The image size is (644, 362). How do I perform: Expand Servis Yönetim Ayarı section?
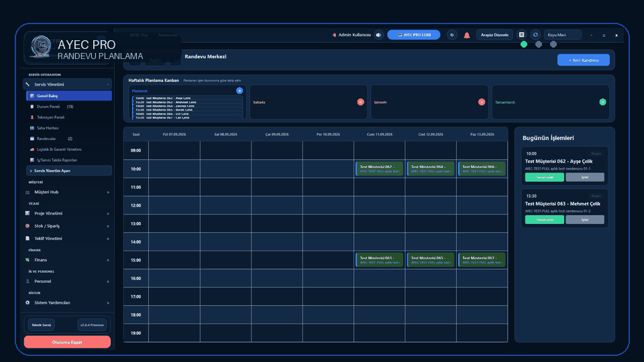69,171
